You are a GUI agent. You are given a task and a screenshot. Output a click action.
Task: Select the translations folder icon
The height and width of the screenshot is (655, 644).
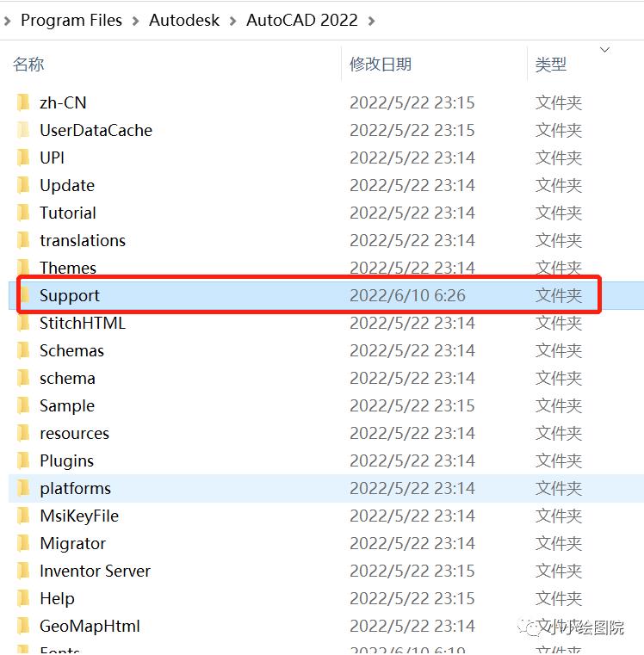[23, 240]
